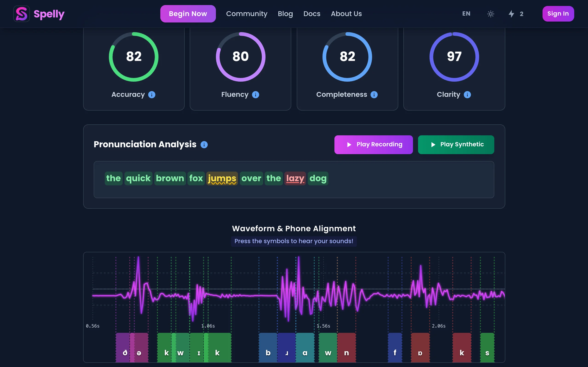Open the Clarity info icon
This screenshot has width=588, height=367.
[467, 95]
